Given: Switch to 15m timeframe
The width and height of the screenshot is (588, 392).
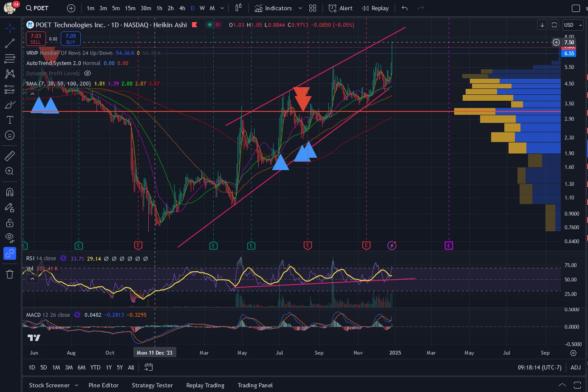Looking at the screenshot, I should [130, 8].
